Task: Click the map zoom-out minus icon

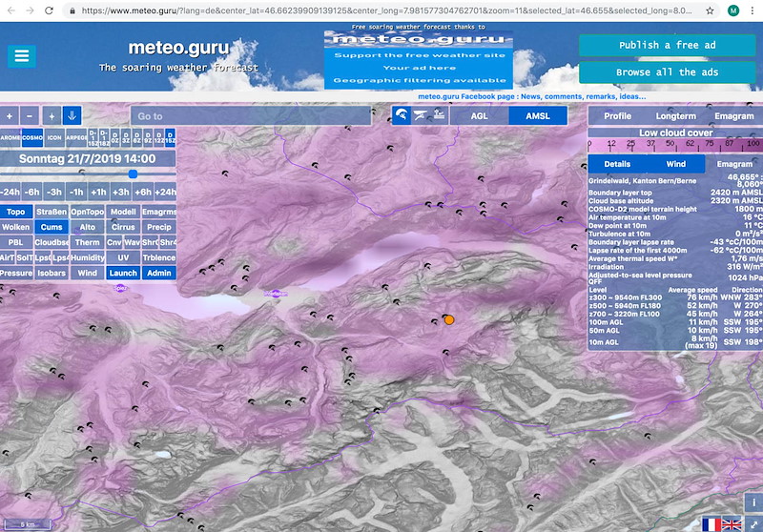Action: pyautogui.click(x=31, y=115)
